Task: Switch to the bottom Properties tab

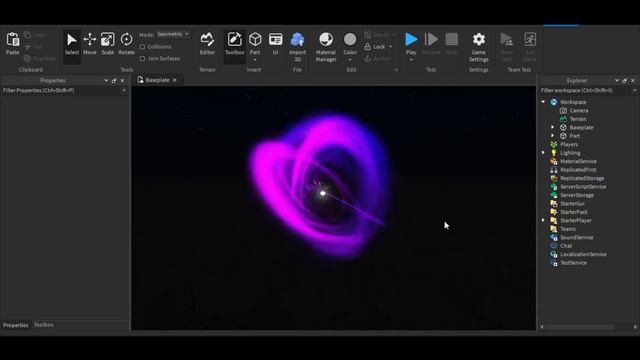Action: 16,325
